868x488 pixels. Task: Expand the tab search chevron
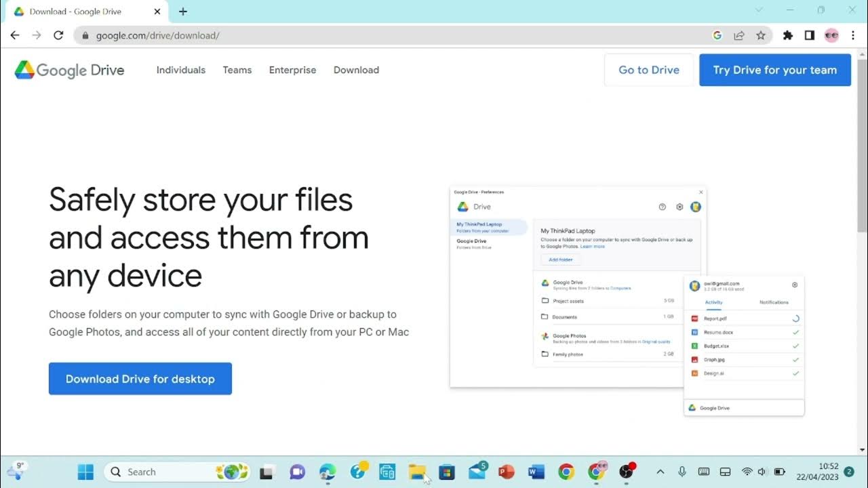(759, 10)
